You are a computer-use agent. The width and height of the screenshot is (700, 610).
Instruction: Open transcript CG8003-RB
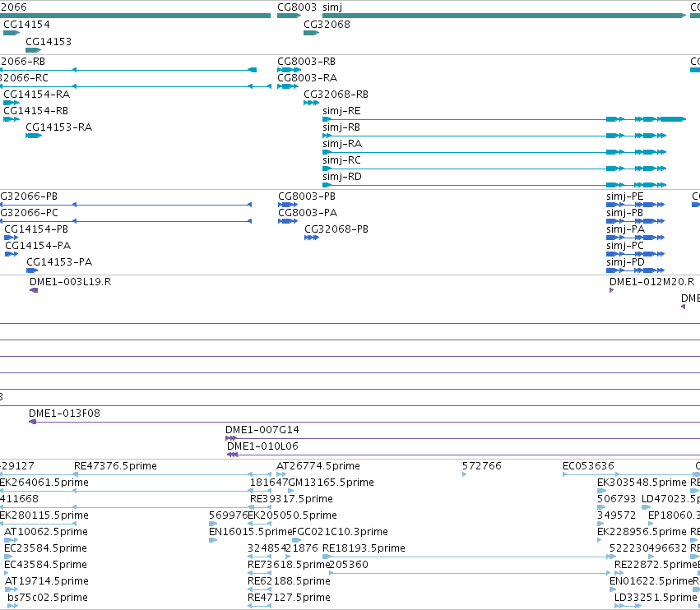click(306, 62)
